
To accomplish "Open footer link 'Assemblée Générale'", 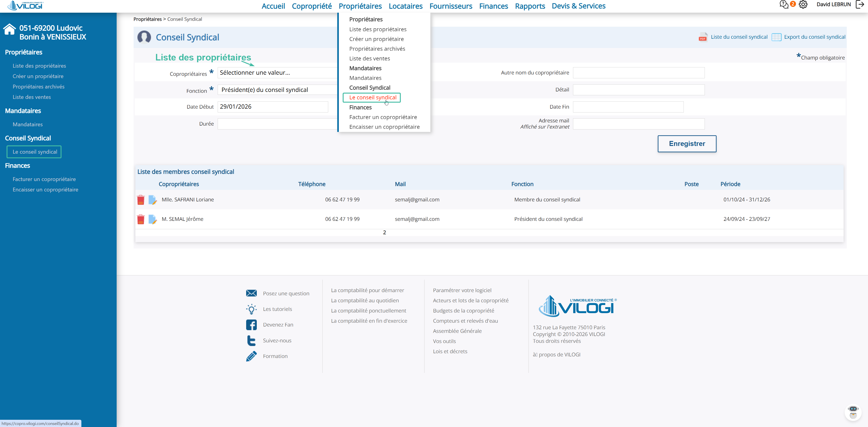I will 457,331.
